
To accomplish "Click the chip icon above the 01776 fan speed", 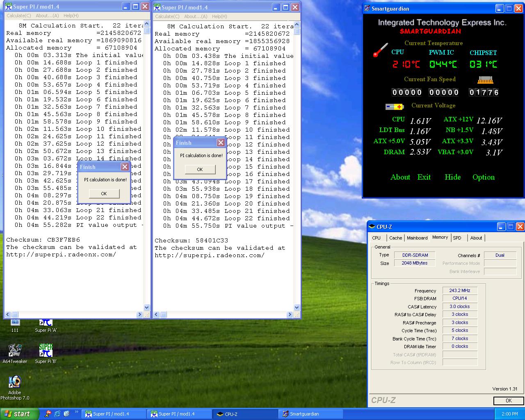I will tap(485, 80).
